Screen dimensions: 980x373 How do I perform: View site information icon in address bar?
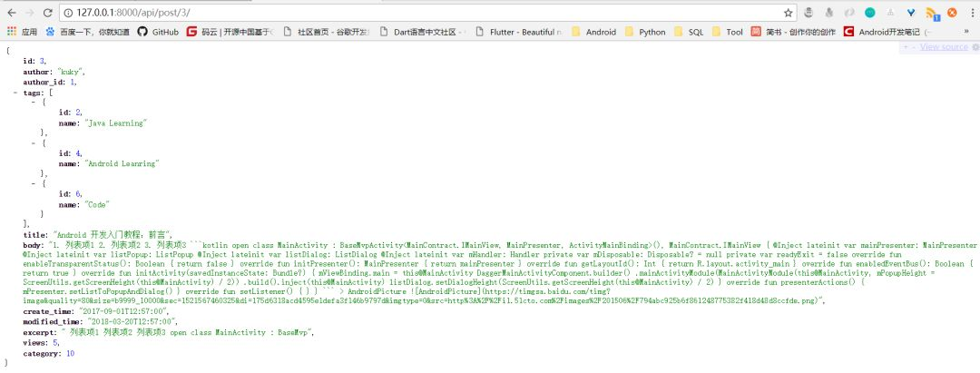(x=69, y=13)
